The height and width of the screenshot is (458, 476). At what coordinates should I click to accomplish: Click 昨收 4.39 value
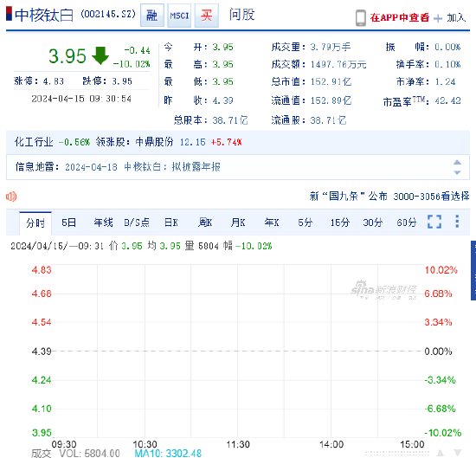pyautogui.click(x=222, y=100)
